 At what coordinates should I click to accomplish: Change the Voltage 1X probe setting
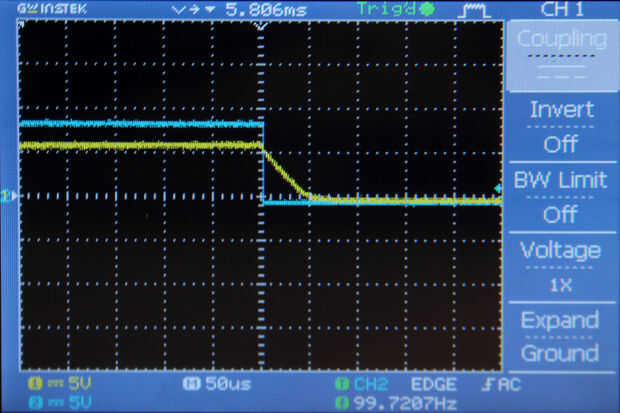click(x=561, y=267)
